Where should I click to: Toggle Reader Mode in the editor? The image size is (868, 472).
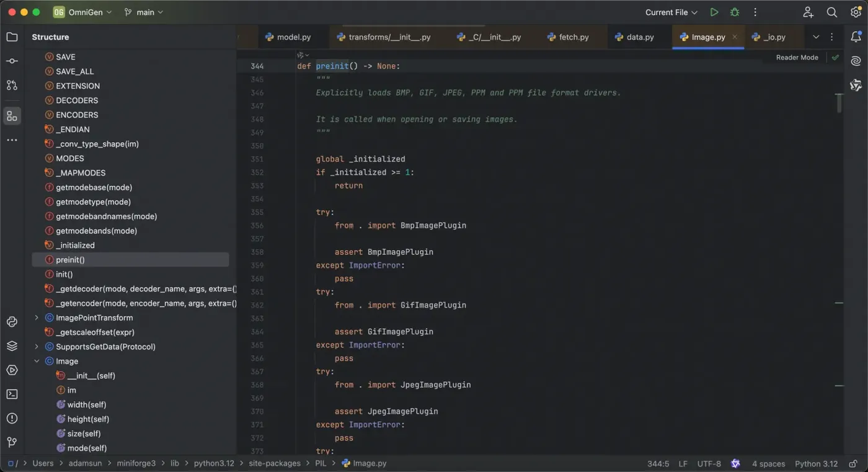click(x=797, y=57)
